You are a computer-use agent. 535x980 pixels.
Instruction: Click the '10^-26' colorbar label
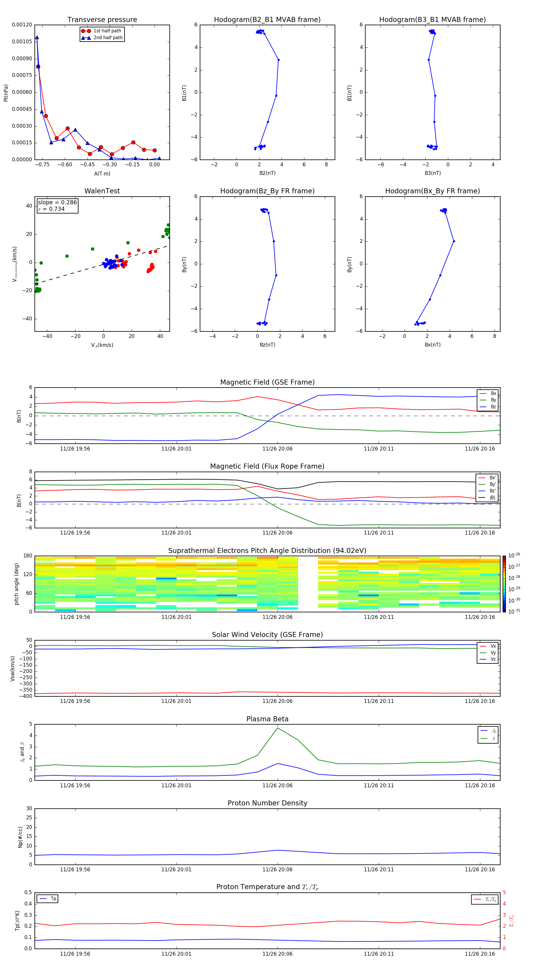(x=514, y=555)
